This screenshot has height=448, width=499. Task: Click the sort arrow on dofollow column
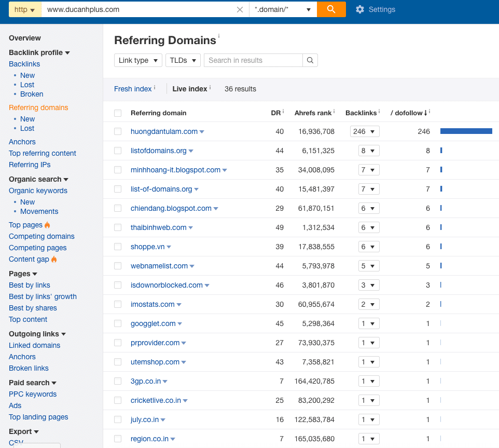point(425,113)
